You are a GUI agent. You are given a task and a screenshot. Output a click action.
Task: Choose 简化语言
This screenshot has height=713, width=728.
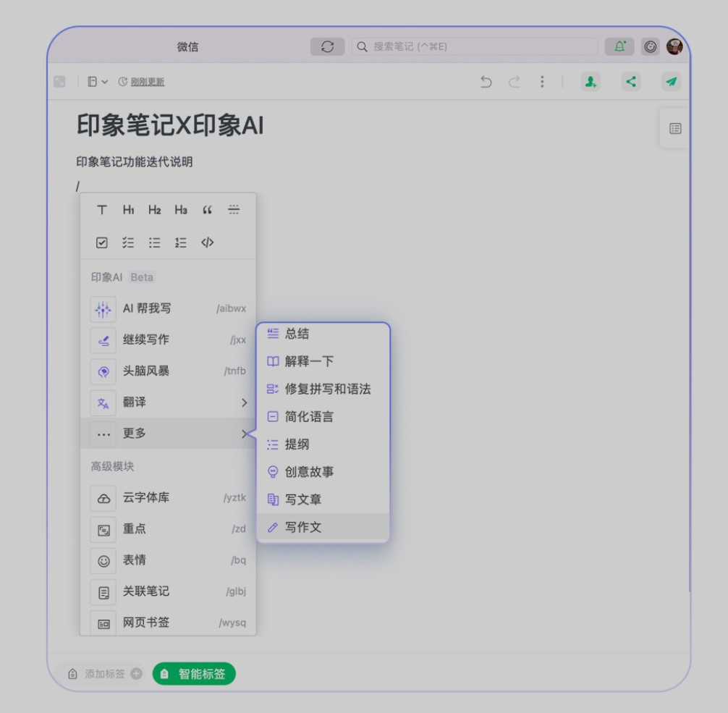323,417
